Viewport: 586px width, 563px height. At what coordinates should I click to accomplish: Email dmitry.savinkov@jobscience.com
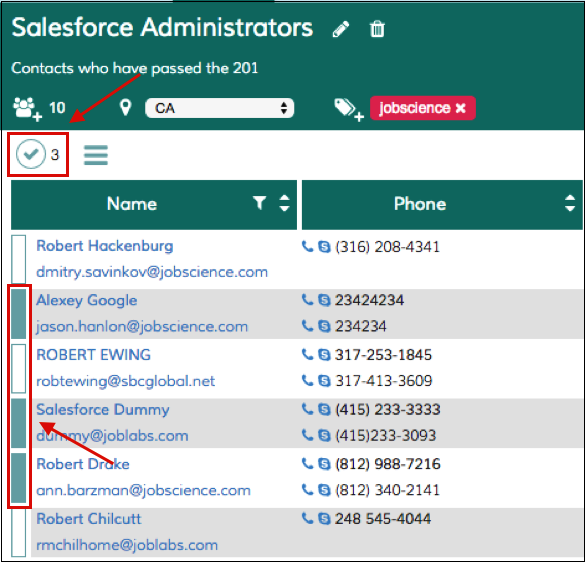(152, 272)
